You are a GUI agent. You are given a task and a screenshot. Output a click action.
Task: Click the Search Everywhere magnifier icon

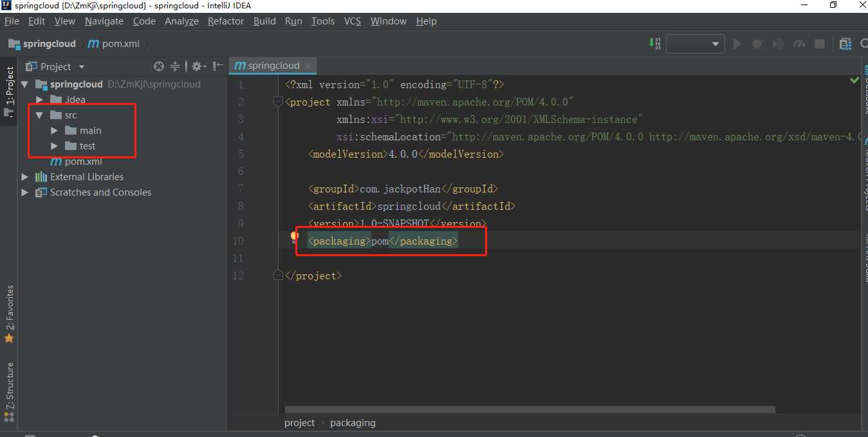tap(863, 44)
